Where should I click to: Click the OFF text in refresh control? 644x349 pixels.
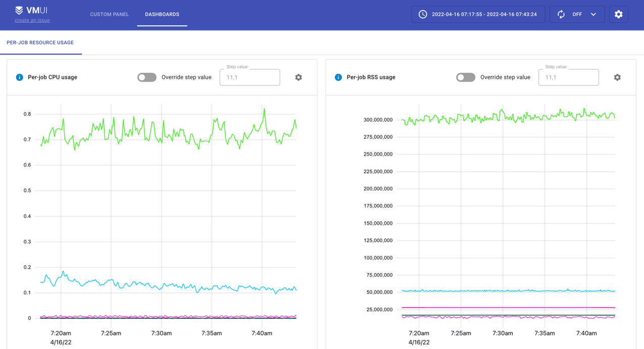(x=577, y=14)
